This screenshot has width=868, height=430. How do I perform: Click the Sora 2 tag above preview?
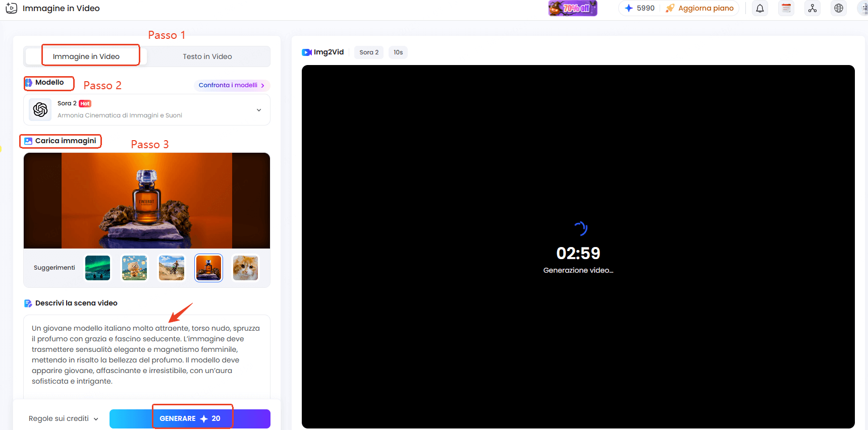(x=369, y=52)
